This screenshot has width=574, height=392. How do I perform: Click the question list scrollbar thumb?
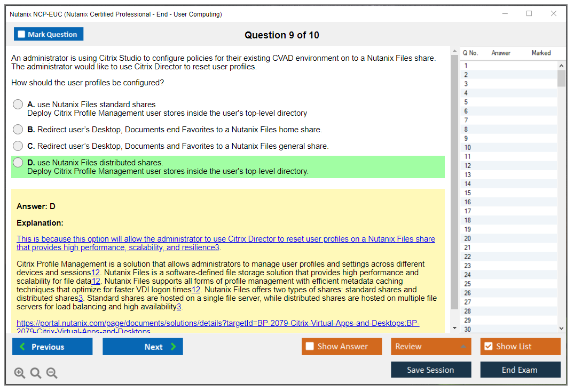561,77
